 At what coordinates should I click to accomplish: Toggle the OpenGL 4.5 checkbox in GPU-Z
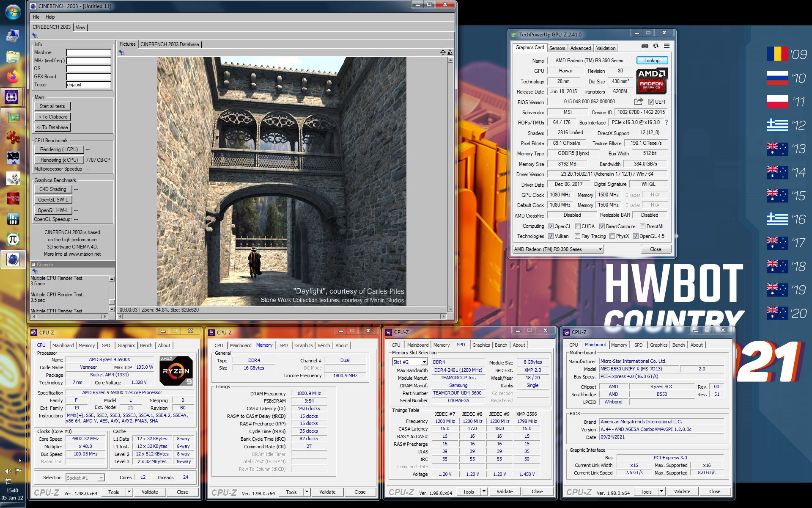(x=636, y=236)
